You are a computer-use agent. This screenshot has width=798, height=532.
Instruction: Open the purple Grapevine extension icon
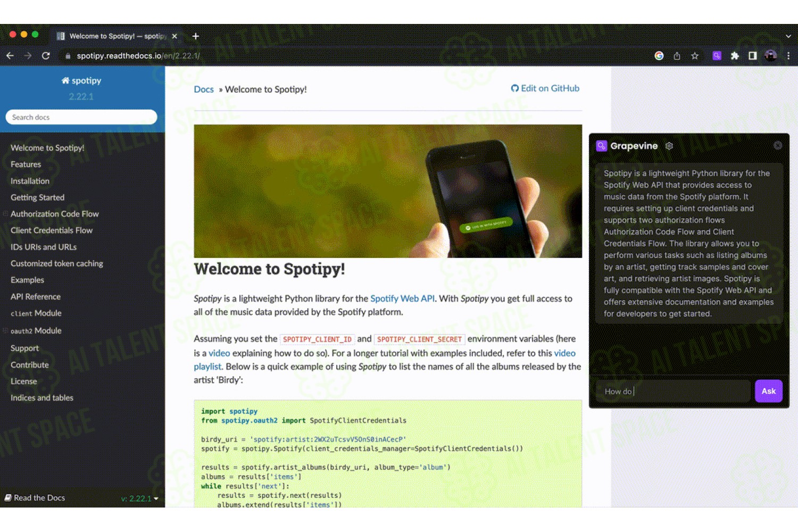[717, 56]
